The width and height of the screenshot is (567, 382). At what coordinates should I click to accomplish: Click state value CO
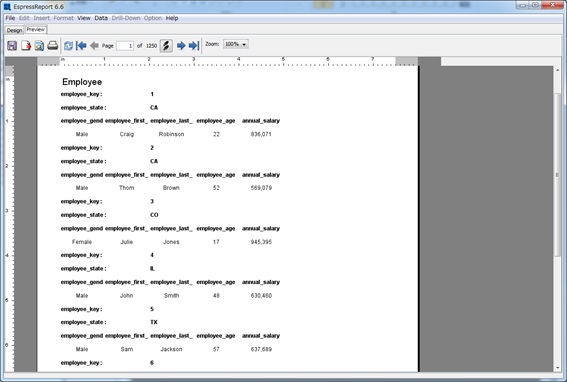click(x=154, y=215)
